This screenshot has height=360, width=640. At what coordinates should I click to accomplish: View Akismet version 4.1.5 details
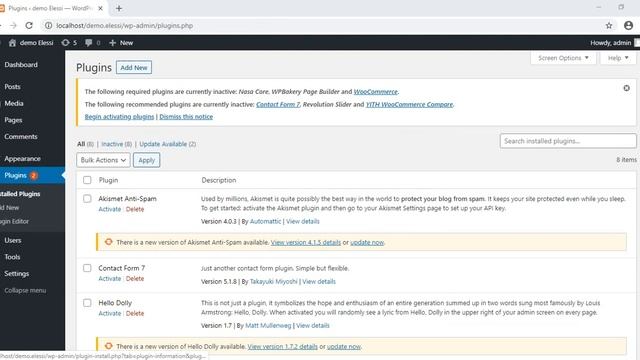[306, 242]
